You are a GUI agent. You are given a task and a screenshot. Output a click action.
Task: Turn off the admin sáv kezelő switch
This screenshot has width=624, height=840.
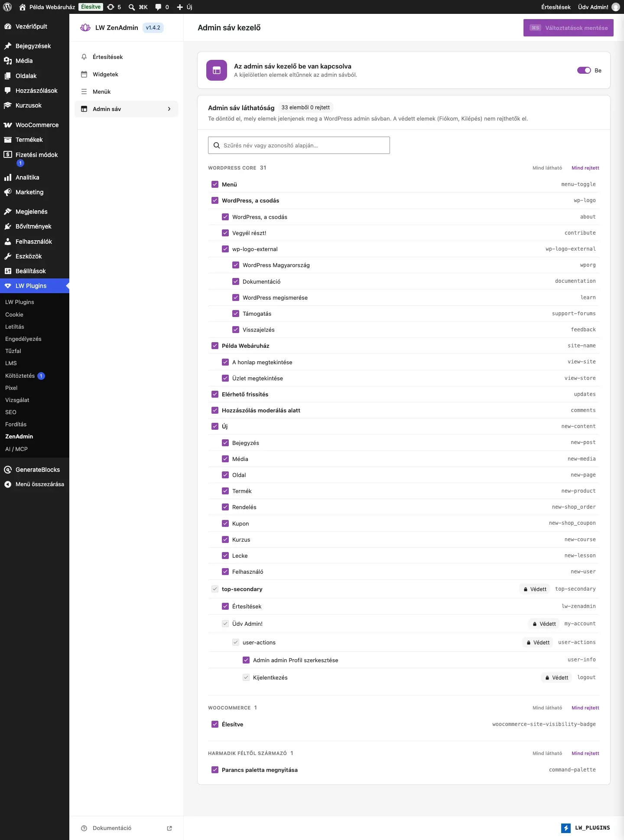click(x=584, y=70)
